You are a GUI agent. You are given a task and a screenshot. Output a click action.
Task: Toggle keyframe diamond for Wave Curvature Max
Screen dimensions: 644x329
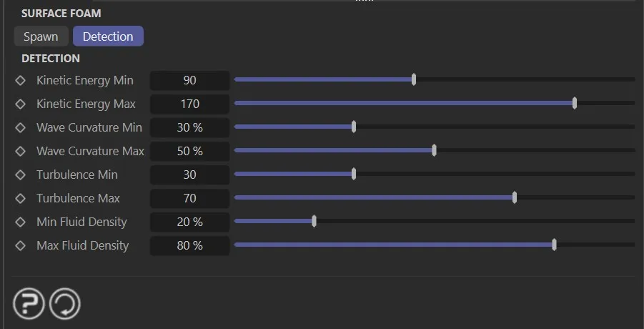pyautogui.click(x=21, y=151)
